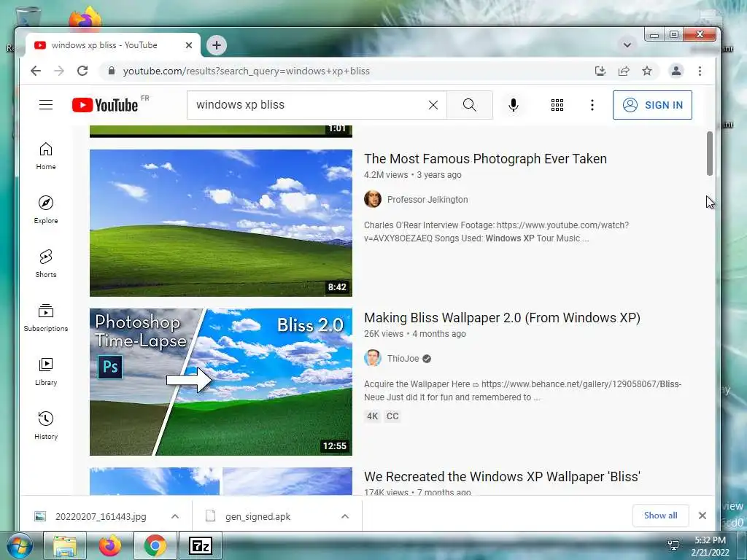
Task: Click the ThioJoe channel avatar
Action: click(373, 358)
